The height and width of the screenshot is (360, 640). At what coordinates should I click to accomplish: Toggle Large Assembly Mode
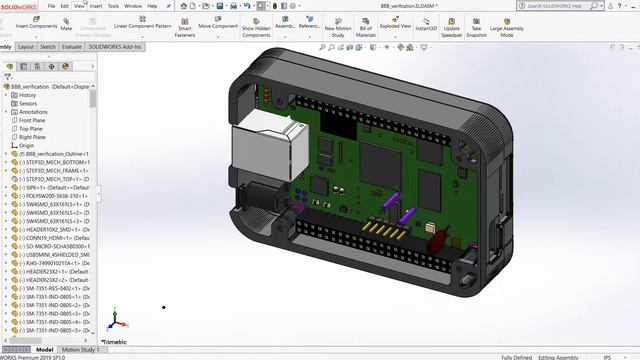click(x=507, y=28)
